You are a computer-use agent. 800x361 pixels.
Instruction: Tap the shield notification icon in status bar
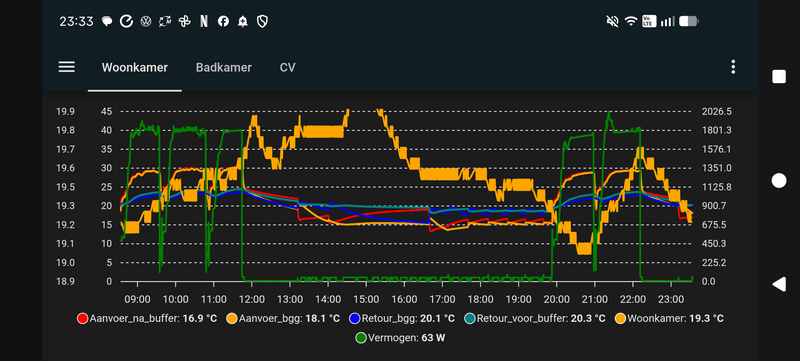pos(262,21)
